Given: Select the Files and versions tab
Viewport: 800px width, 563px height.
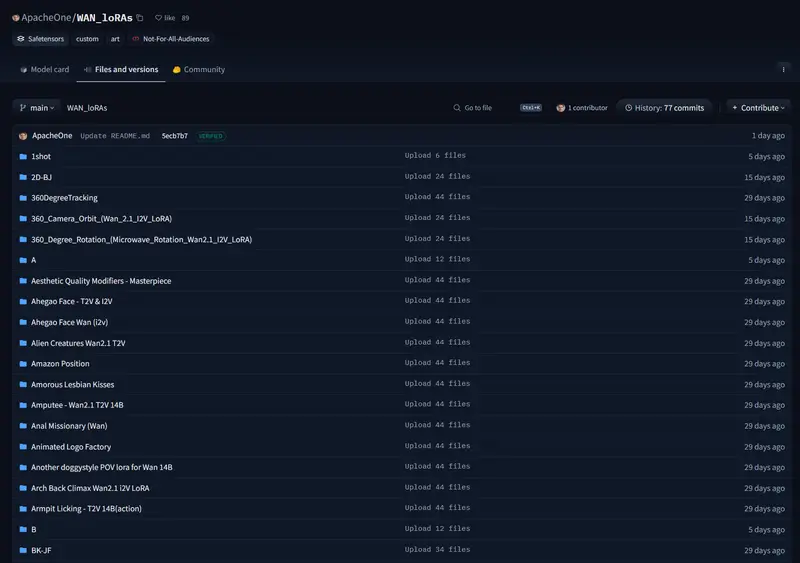Looking at the screenshot, I should 121,70.
